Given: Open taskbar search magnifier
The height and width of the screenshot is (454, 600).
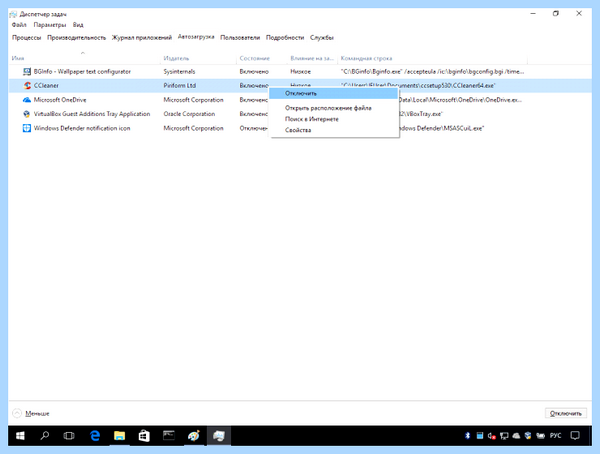Looking at the screenshot, I should (45, 436).
